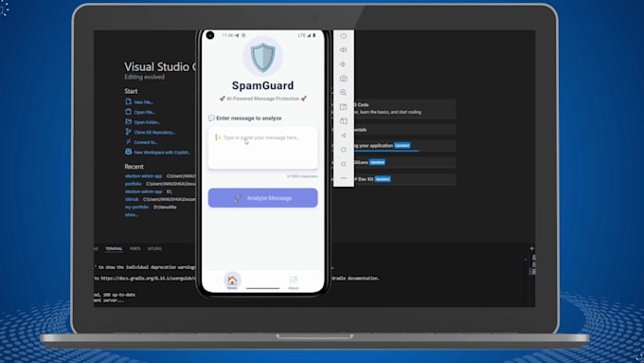
Task: Open the Dev Kit walkthrough entry
Action: (x=404, y=179)
